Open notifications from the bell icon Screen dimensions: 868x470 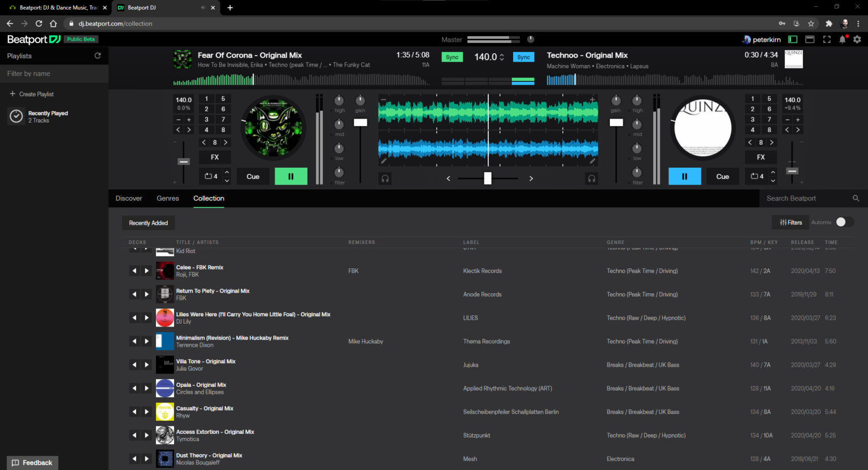(x=843, y=40)
